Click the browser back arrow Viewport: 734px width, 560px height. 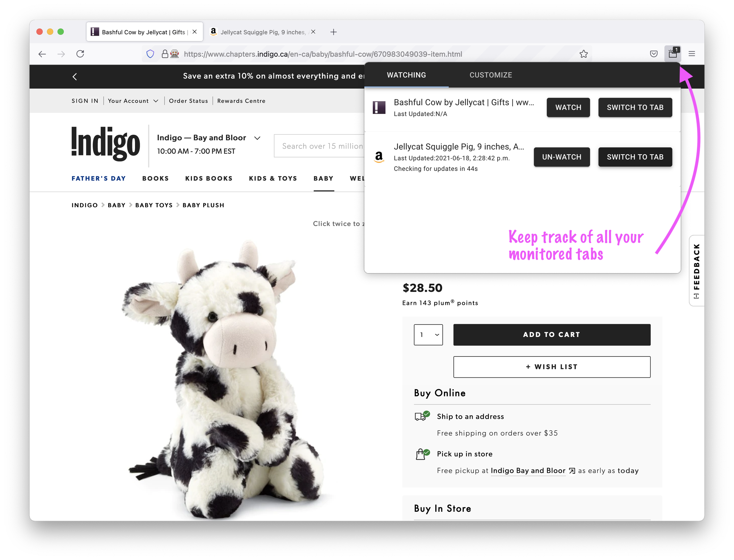(x=42, y=54)
